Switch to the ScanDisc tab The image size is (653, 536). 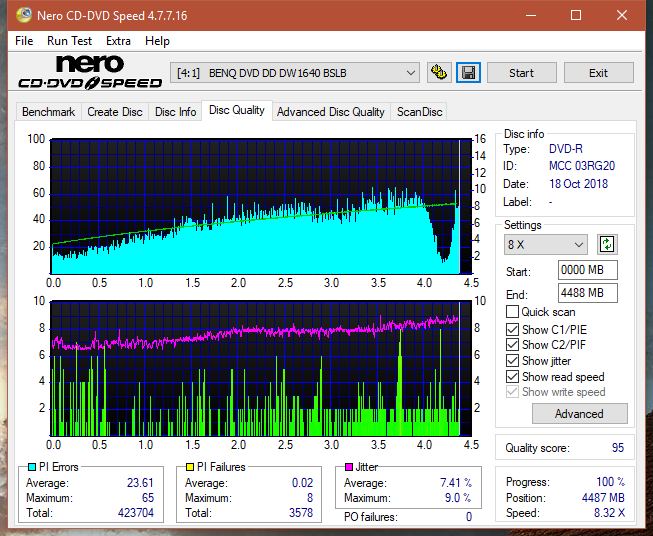[419, 112]
